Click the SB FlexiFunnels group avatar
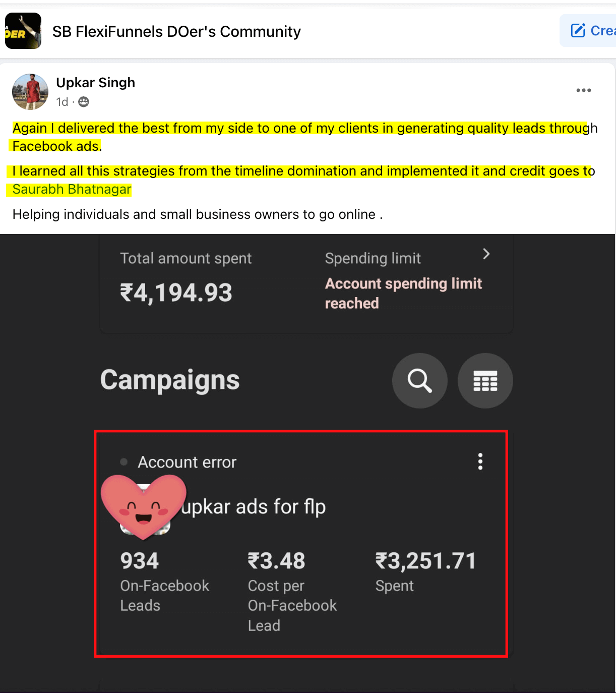This screenshot has height=693, width=616. pos(23,31)
